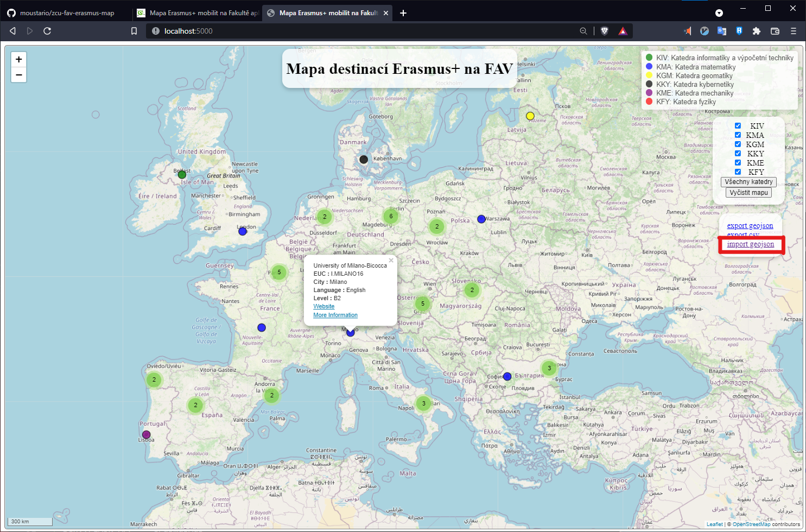Switch to moustario/zcu-fav-erasmus-map tab
Viewport: 806px width, 532px height.
[66, 13]
